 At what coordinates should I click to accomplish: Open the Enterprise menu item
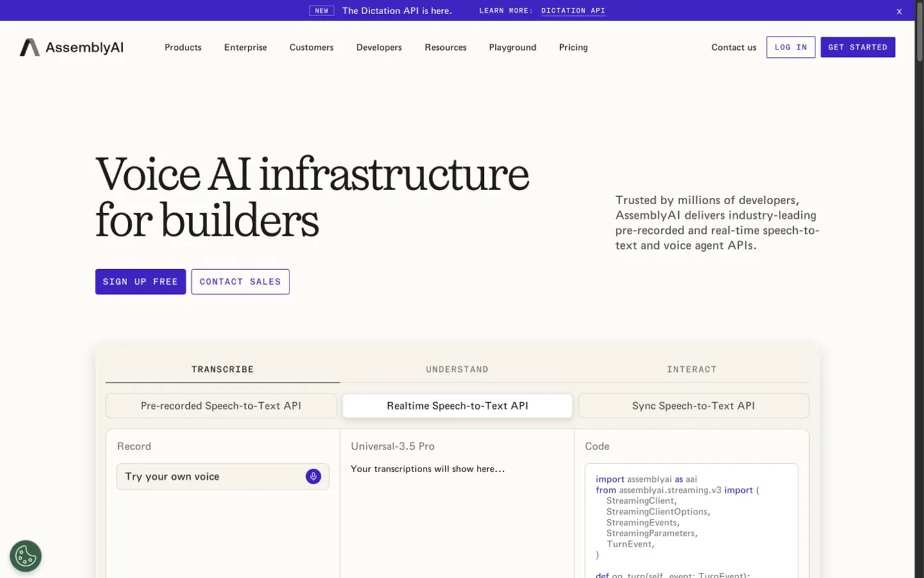point(245,48)
